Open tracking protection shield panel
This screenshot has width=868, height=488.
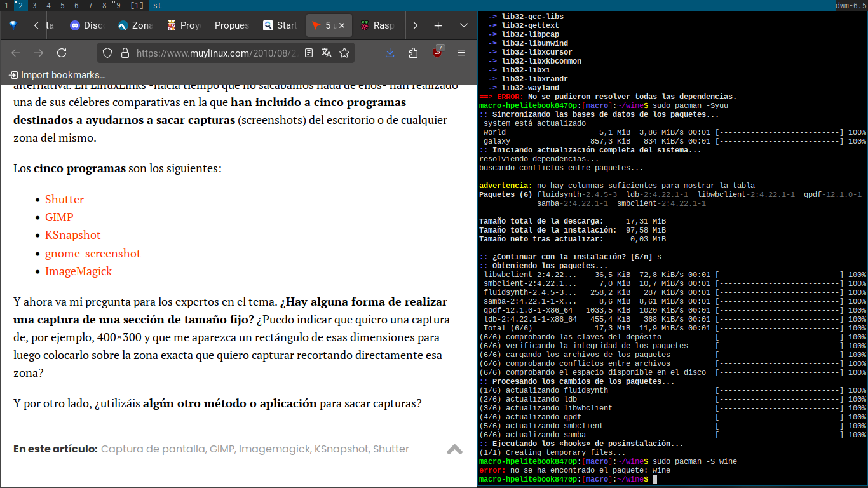tap(107, 53)
